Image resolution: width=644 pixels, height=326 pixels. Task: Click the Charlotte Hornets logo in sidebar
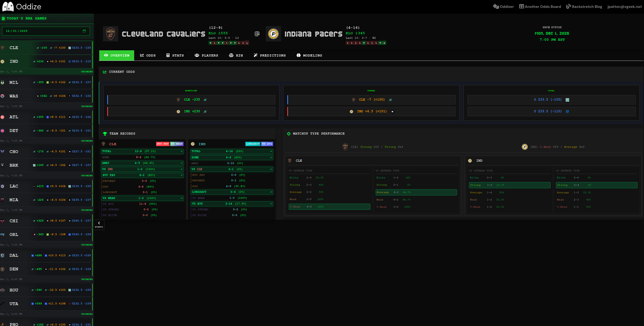(x=2, y=151)
